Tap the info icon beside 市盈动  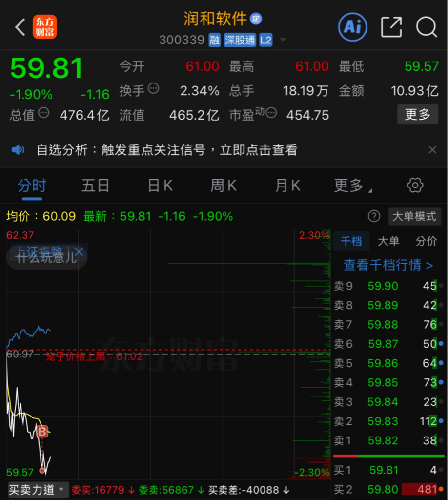coord(271,113)
